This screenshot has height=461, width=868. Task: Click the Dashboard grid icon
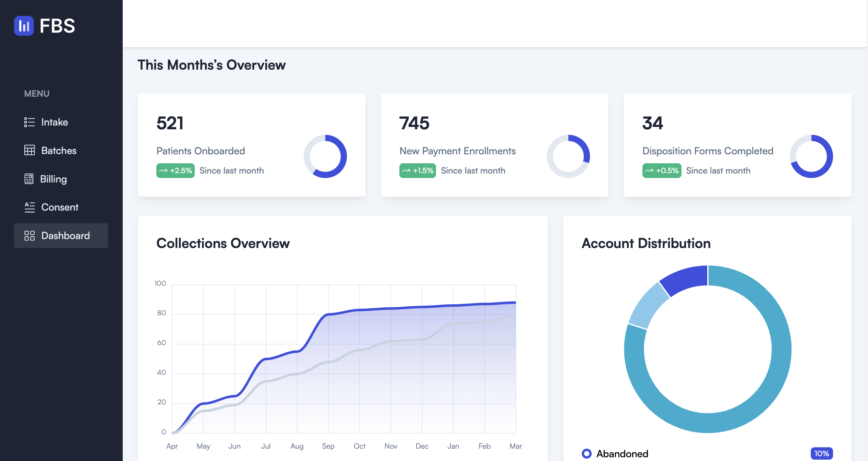coord(29,236)
